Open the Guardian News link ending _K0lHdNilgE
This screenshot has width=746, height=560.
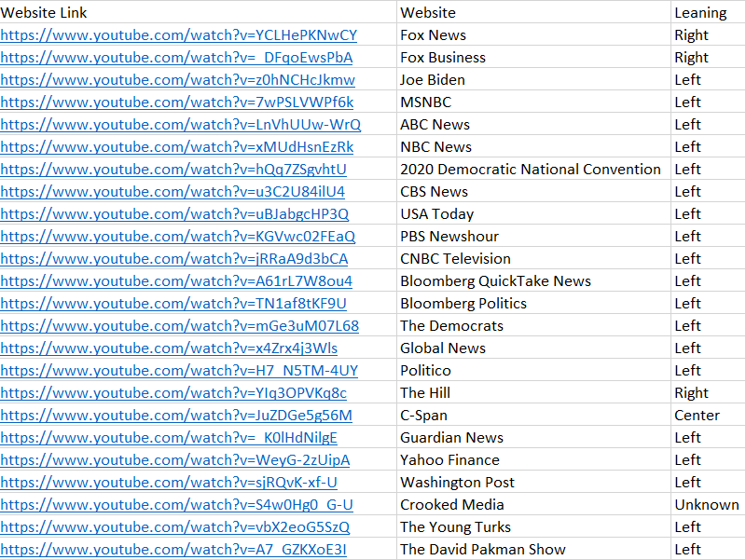tap(169, 437)
